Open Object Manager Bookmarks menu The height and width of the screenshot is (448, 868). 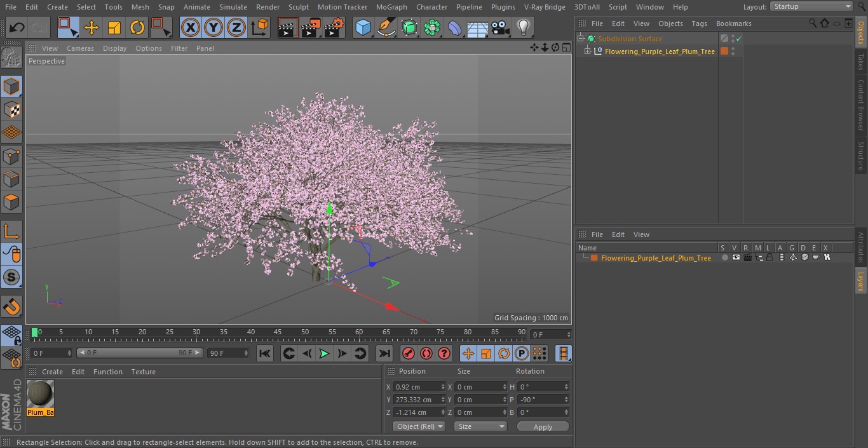[733, 24]
